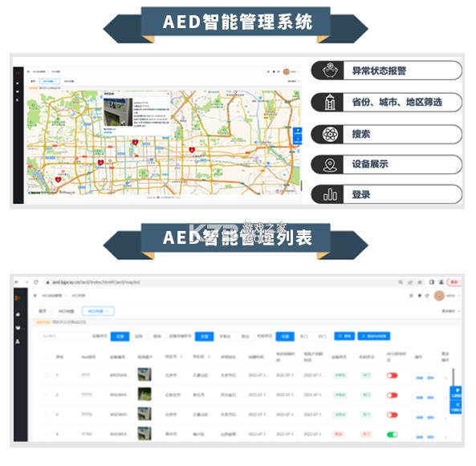This screenshot has width=476, height=466.
Task: Switch to AED列表 tab in map screenshot
Action: (x=69, y=81)
